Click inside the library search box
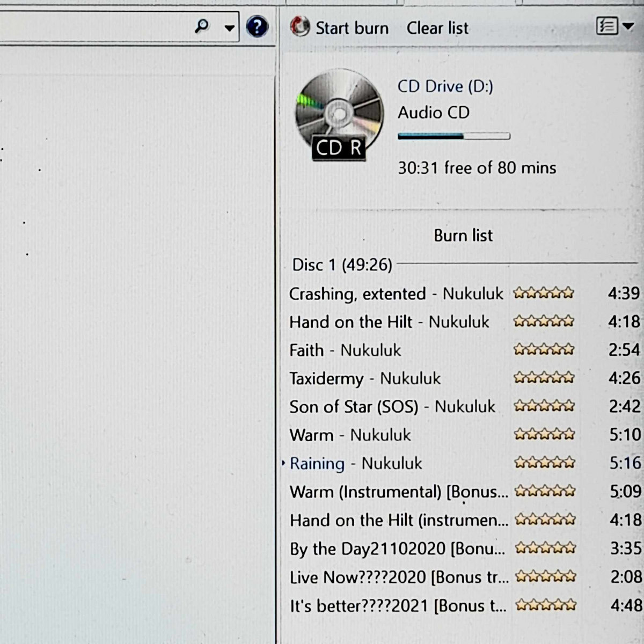Image resolution: width=644 pixels, height=644 pixels. tap(97, 27)
